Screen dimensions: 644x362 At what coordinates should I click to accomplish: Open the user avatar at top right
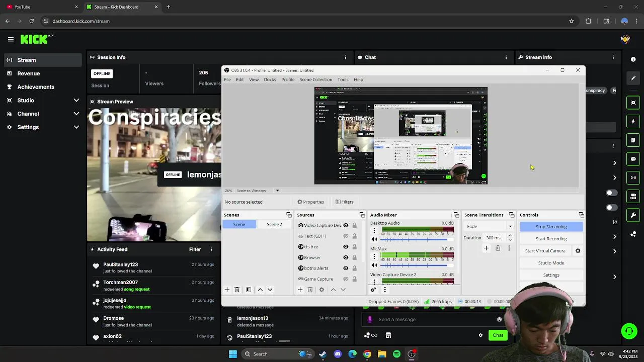click(x=625, y=39)
